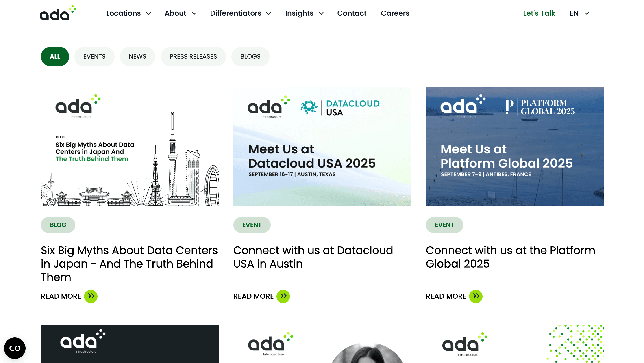The width and height of the screenshot is (644, 363).
Task: Open the Six Big Myths blog READ MORE
Action: point(61,296)
